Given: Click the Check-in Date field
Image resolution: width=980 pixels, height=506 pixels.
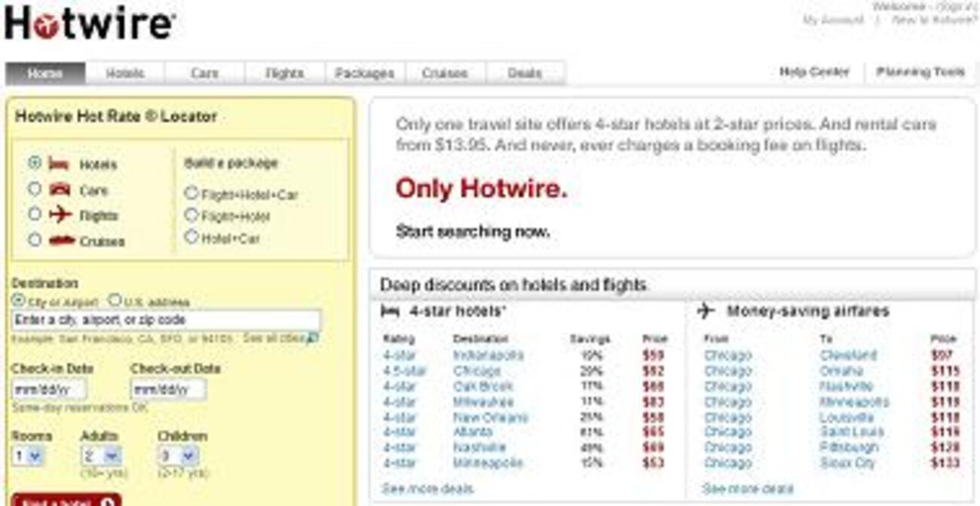Looking at the screenshot, I should [x=49, y=390].
